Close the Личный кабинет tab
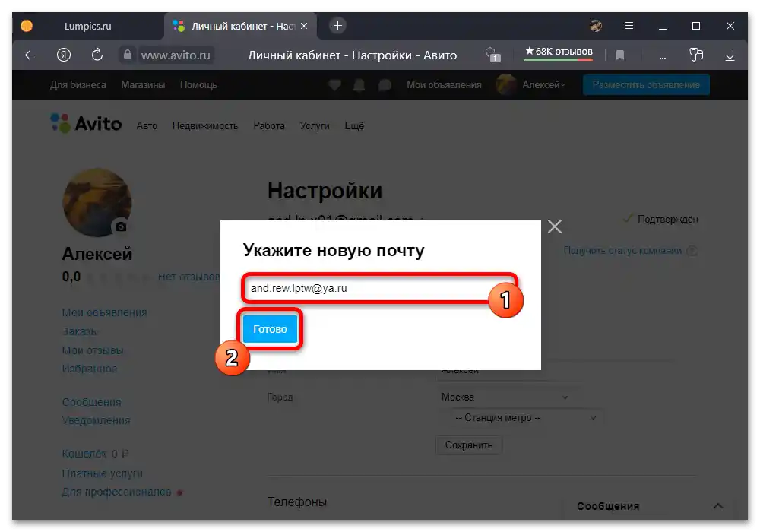 click(x=304, y=26)
